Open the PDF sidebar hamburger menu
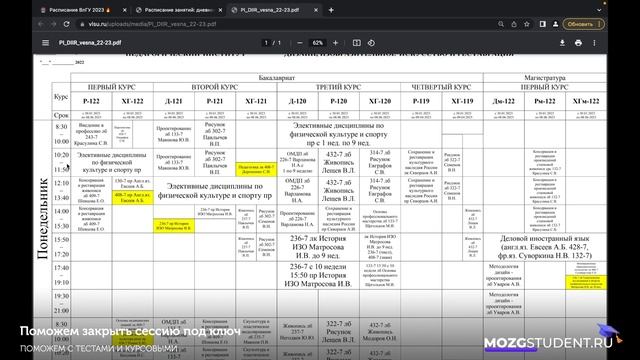The width and height of the screenshot is (640, 360). coord(45,43)
